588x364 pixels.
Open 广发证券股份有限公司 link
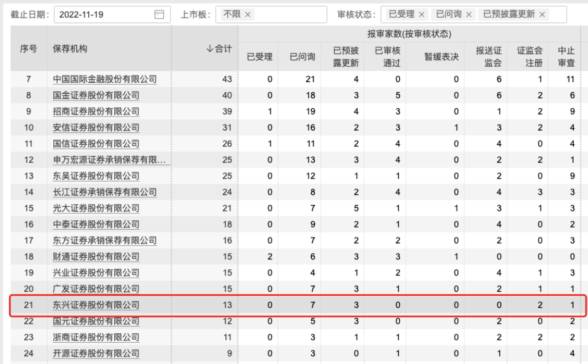click(96, 288)
